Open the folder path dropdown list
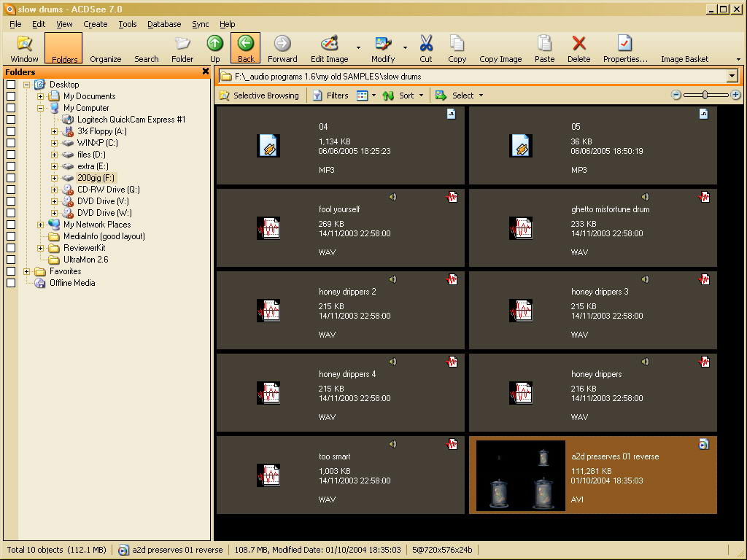 coord(732,77)
